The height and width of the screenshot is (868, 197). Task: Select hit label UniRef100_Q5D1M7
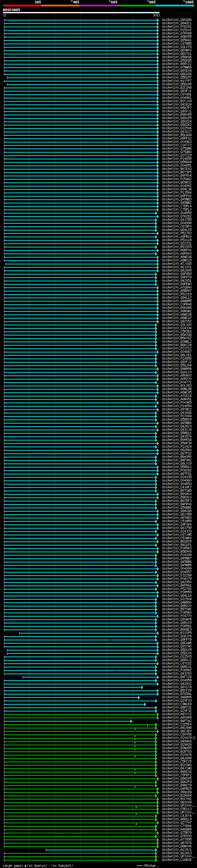pyautogui.click(x=176, y=78)
